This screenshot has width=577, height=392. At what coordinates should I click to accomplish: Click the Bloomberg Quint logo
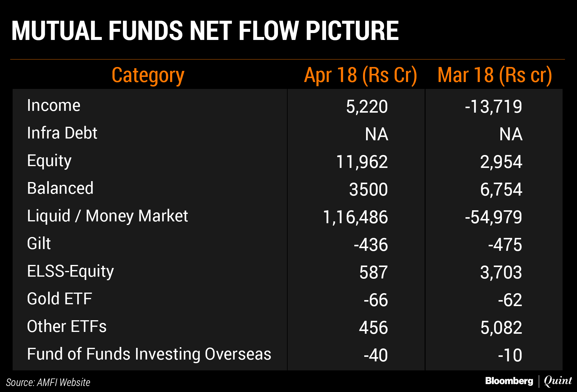click(528, 381)
